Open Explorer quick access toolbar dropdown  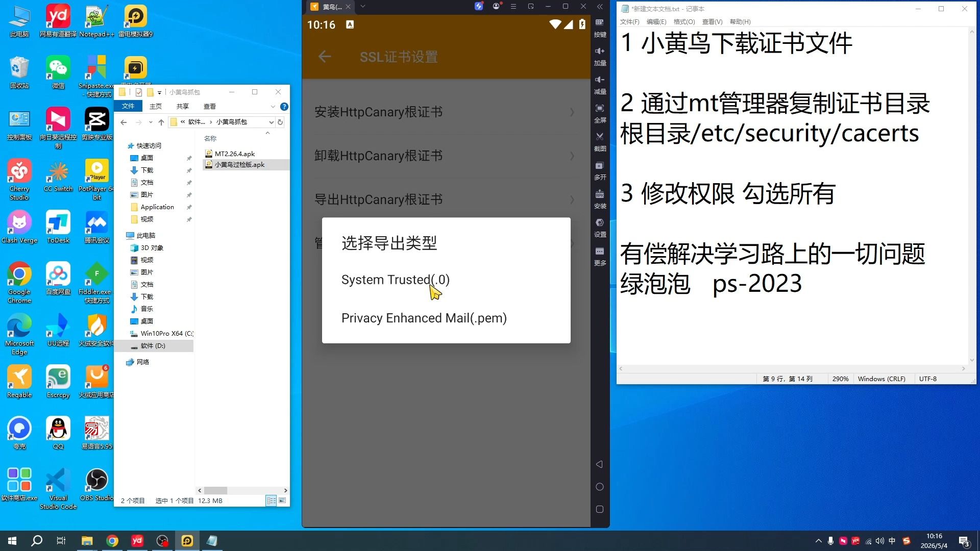159,92
